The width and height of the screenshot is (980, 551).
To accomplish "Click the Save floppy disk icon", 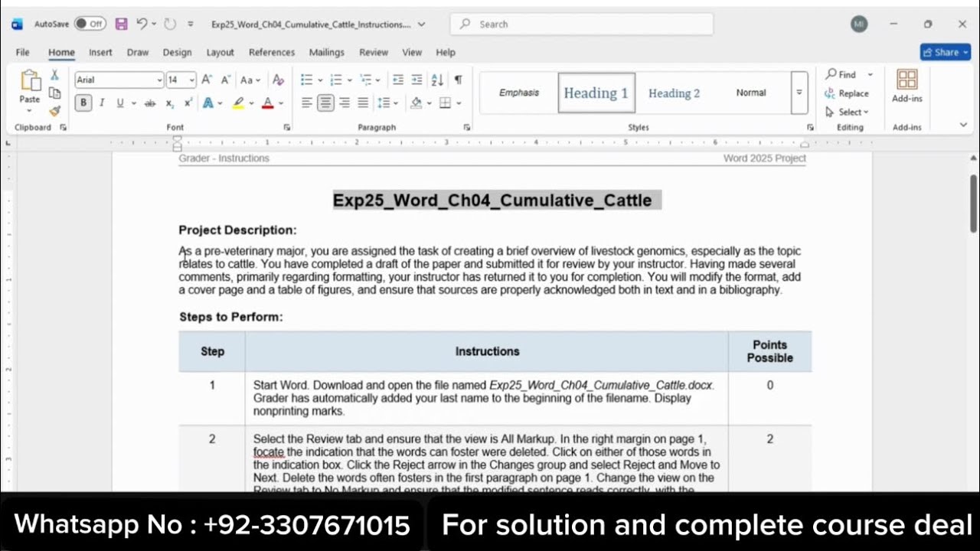I will tap(121, 24).
